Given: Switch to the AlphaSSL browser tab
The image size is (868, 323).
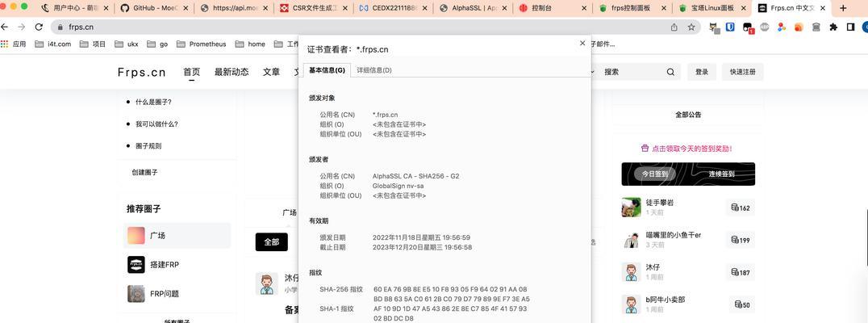Looking at the screenshot, I should pyautogui.click(x=475, y=8).
